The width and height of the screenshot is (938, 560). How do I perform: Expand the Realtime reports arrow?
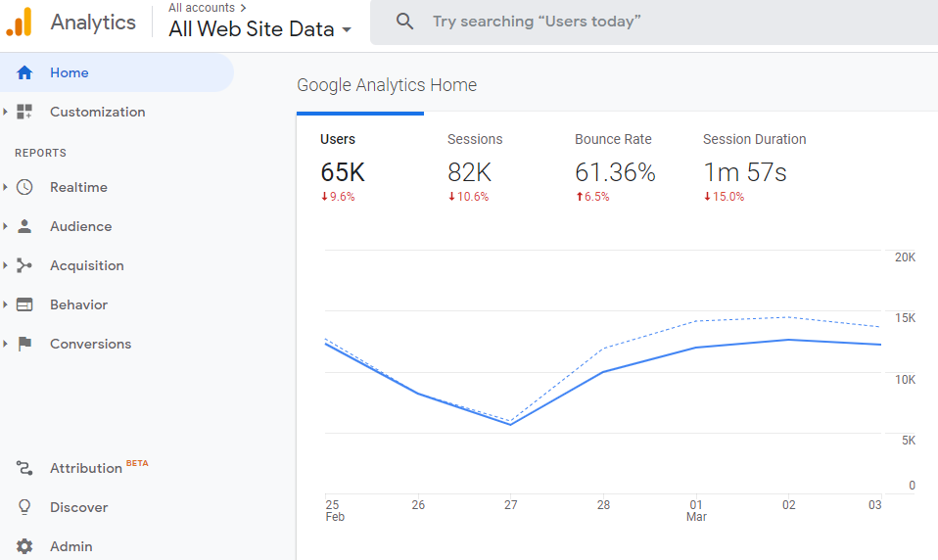6,187
